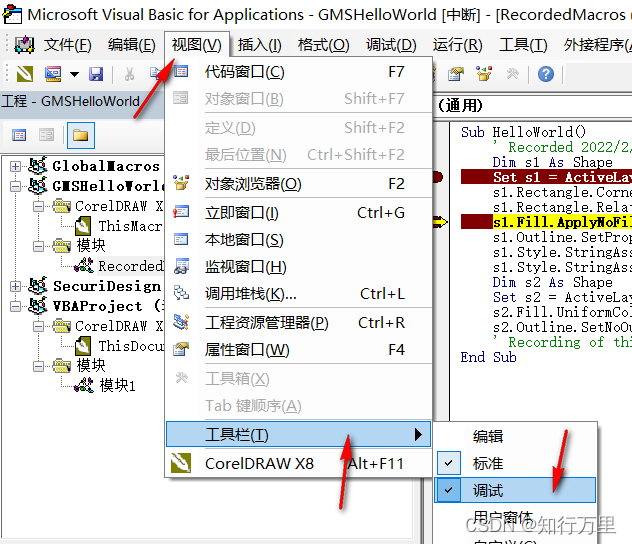The image size is (632, 544).
Task: Choose 代码窗口(C) from View menu
Action: click(x=299, y=72)
